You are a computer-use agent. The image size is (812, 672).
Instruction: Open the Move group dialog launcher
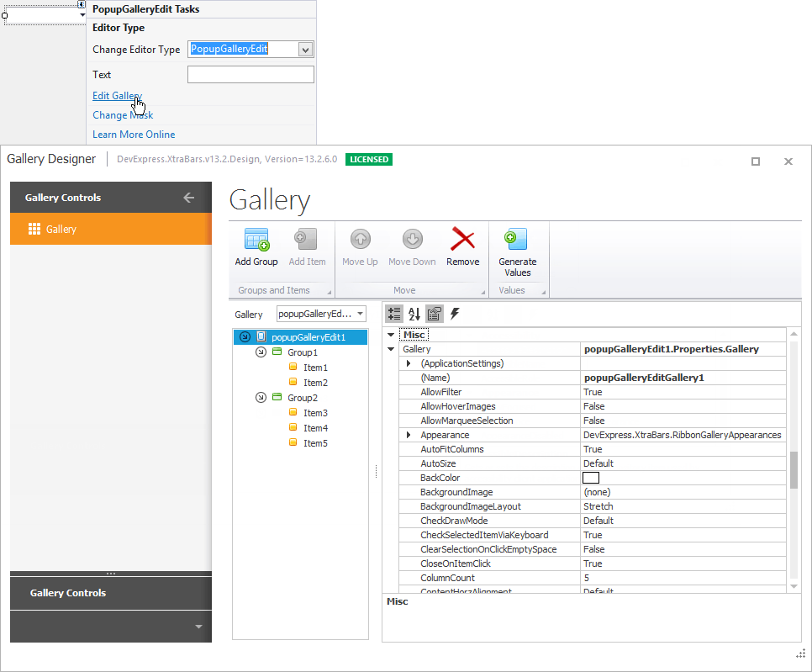[482, 292]
